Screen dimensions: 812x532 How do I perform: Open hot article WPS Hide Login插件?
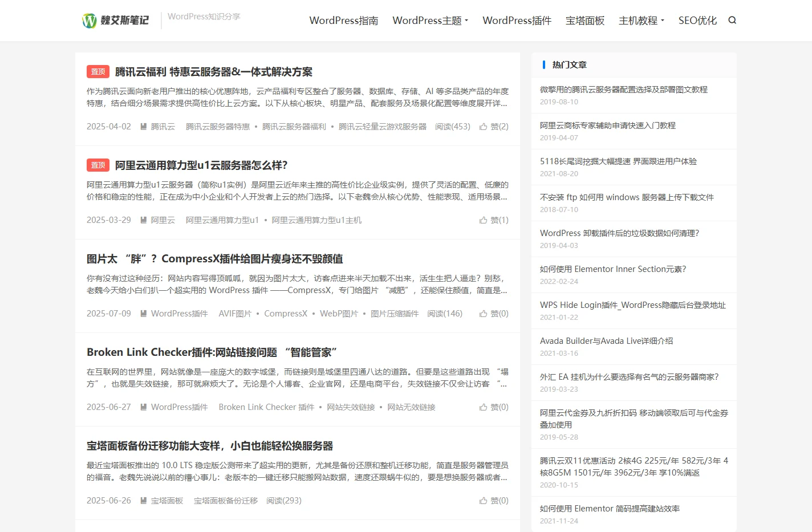click(633, 305)
